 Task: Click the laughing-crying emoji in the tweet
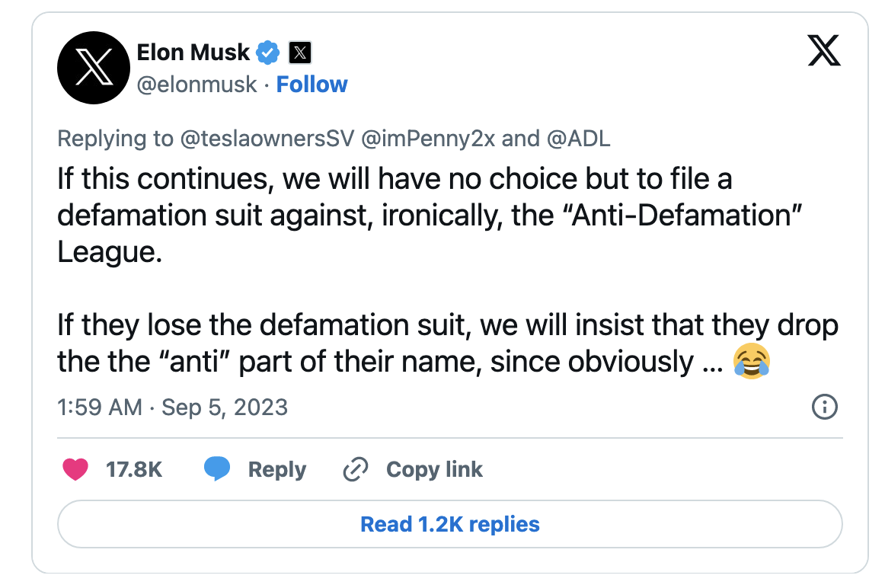point(751,361)
